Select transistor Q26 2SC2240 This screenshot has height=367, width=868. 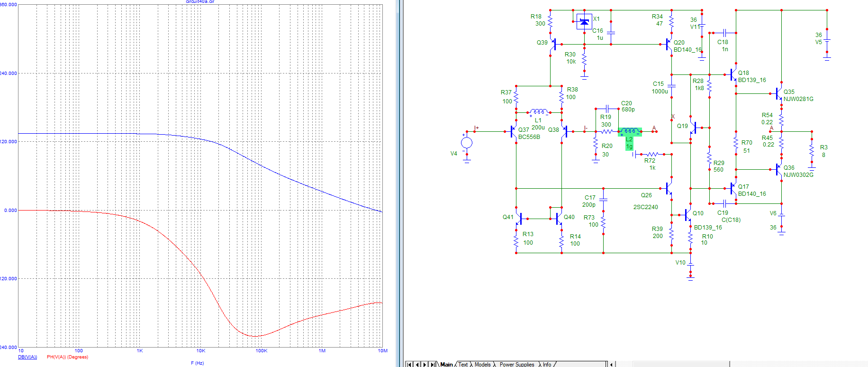click(x=668, y=188)
